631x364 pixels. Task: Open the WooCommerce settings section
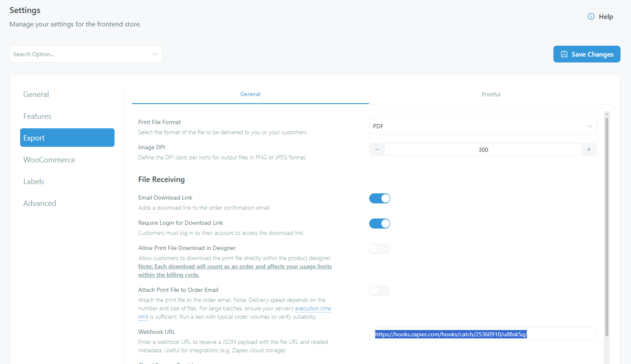(x=67, y=160)
